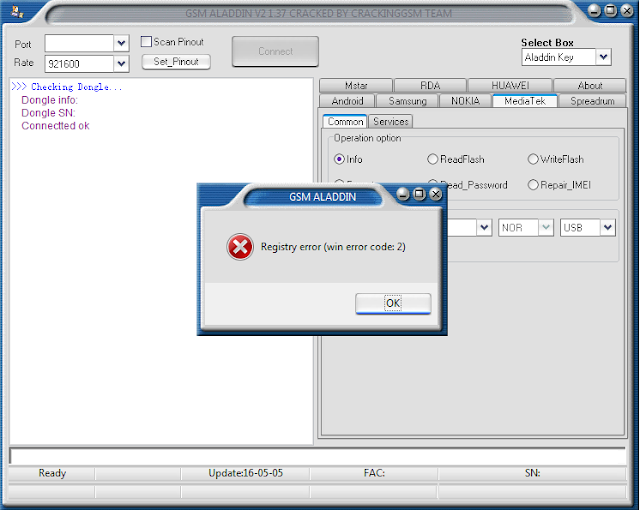
Task: Click the 'Connectted ok' log line
Action: coord(55,126)
